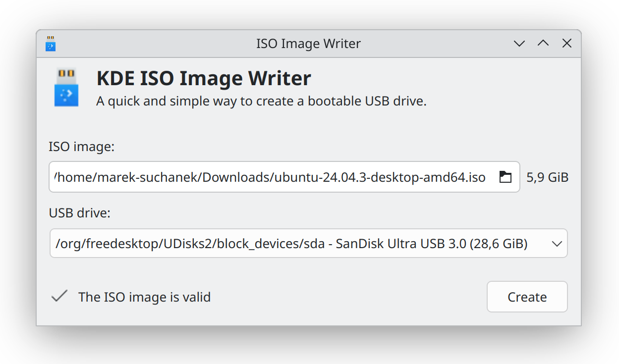Click the 'USB drive:' label
This screenshot has width=619, height=364.
[80, 213]
